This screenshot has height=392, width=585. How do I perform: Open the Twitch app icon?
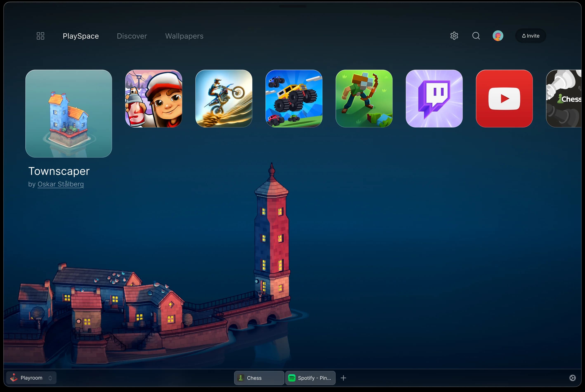434,99
